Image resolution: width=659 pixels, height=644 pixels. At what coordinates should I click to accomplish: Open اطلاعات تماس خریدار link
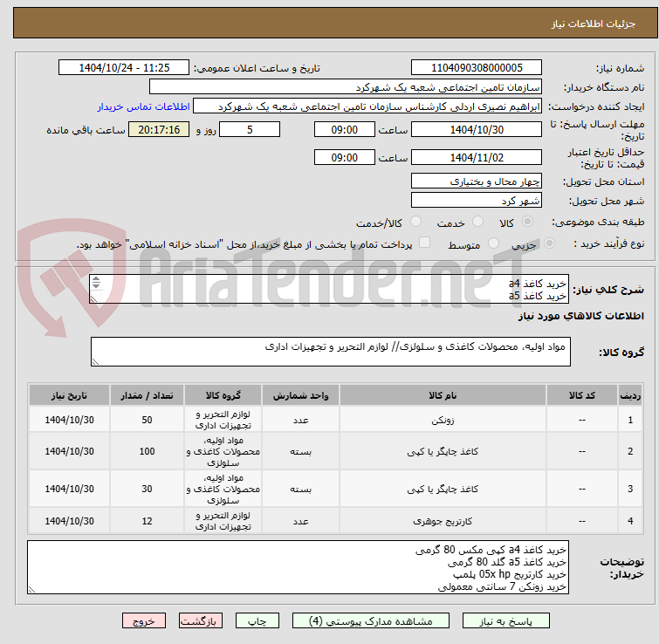[x=144, y=106]
